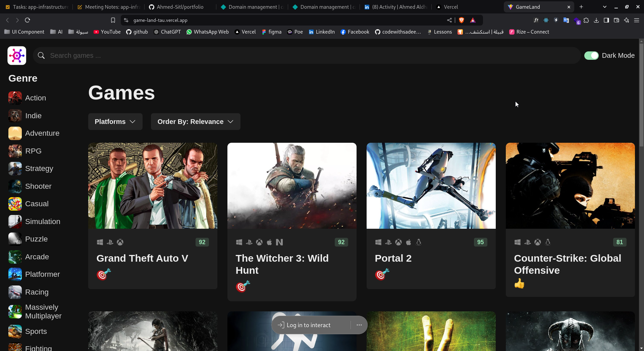Select the Arcade genre icon
Screen dimensions: 644x351
(x=15, y=257)
